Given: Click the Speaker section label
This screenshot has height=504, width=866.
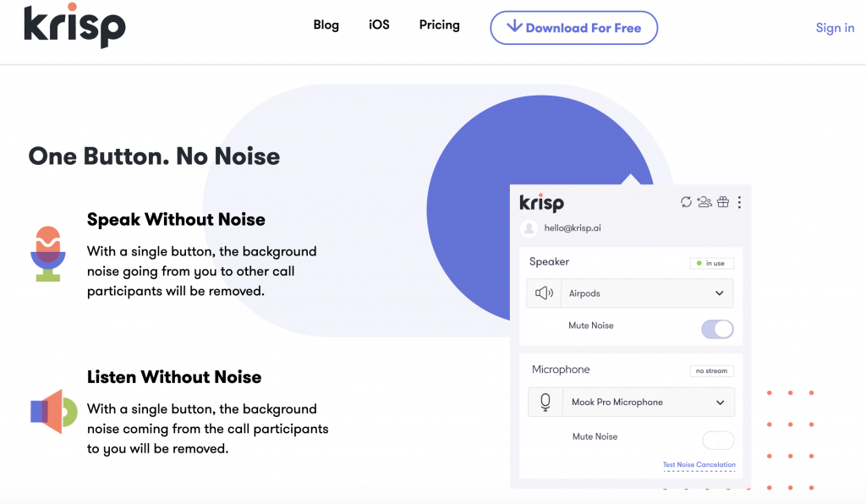Looking at the screenshot, I should pyautogui.click(x=549, y=261).
